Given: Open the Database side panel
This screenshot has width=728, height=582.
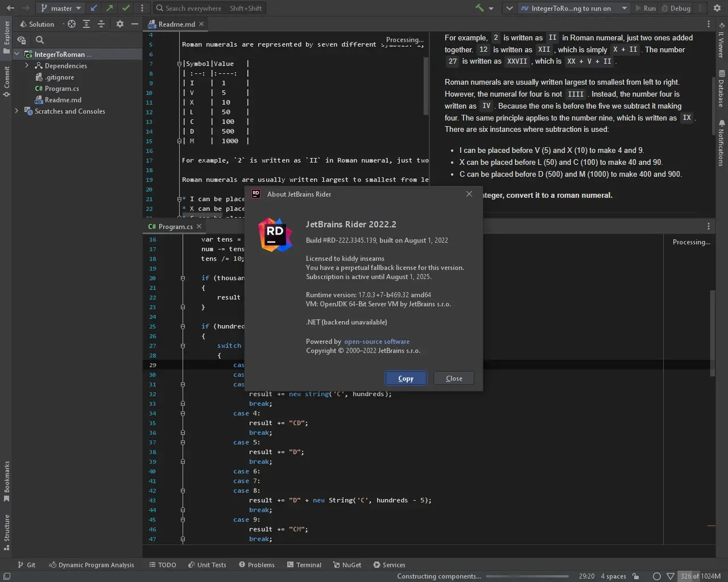Looking at the screenshot, I should 721,89.
